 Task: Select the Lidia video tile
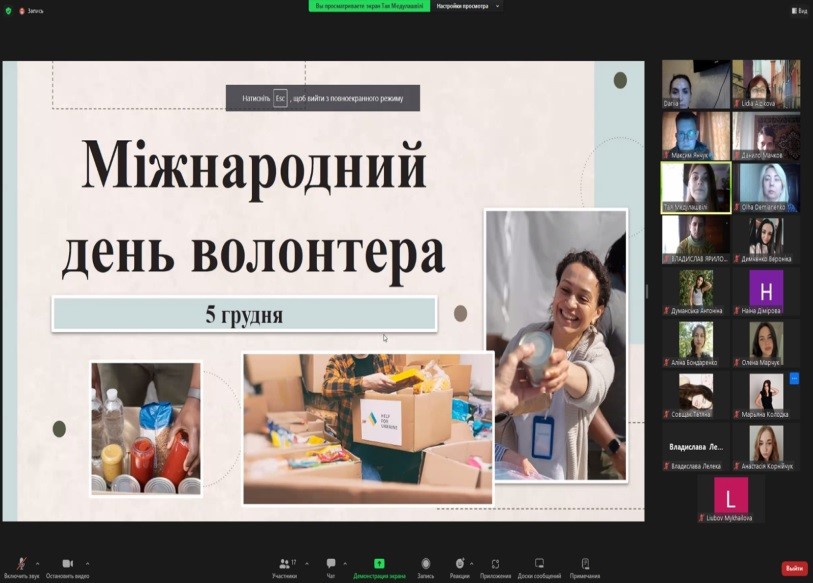click(x=766, y=84)
